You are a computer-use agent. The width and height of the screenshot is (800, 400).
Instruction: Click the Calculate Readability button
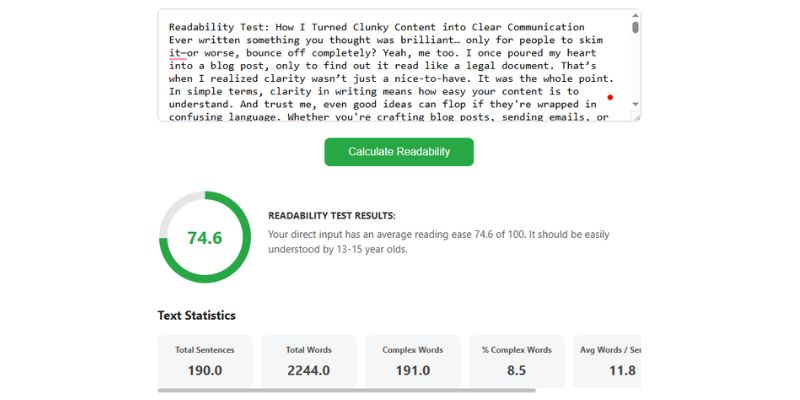tap(399, 152)
